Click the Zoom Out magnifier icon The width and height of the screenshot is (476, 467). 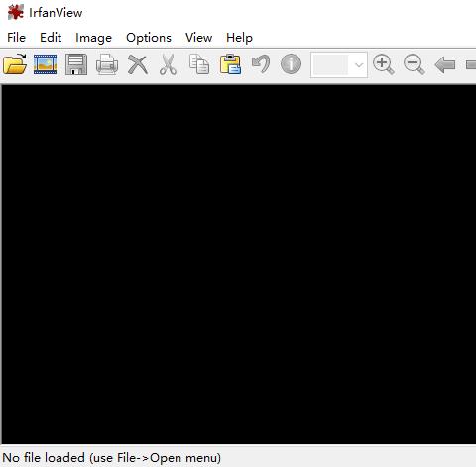tap(414, 64)
